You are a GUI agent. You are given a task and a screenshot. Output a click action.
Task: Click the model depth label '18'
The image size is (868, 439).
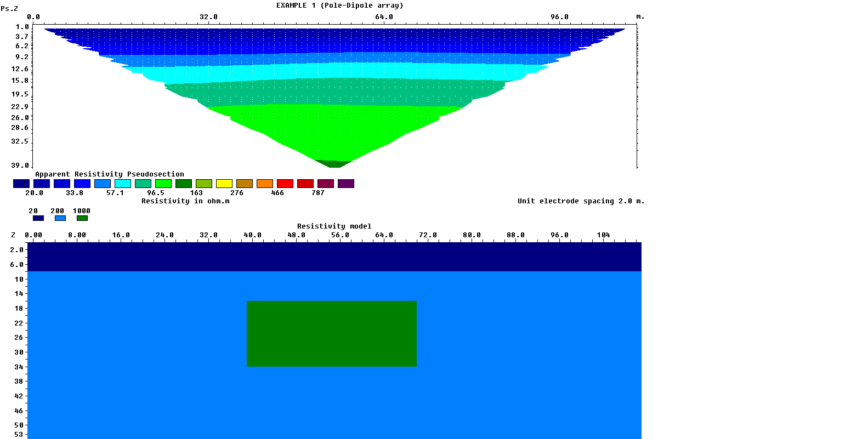19,309
